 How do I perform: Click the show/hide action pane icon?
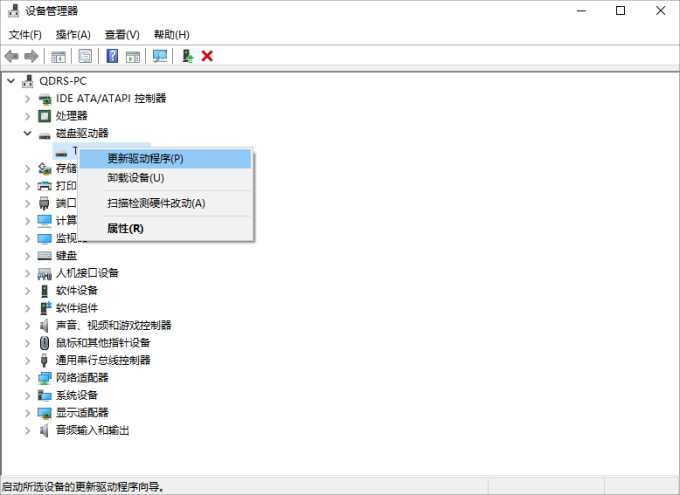[x=133, y=56]
